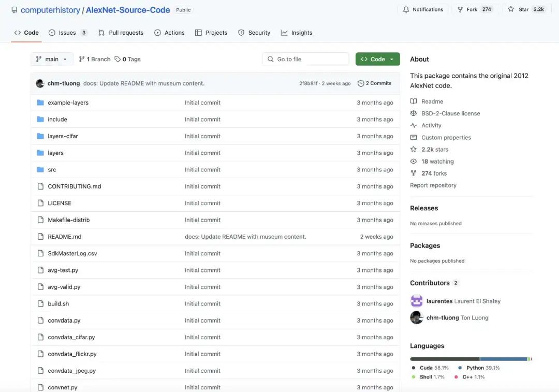Click the eye icon beside 18 watching
Screen dimensions: 559x392
click(x=414, y=162)
